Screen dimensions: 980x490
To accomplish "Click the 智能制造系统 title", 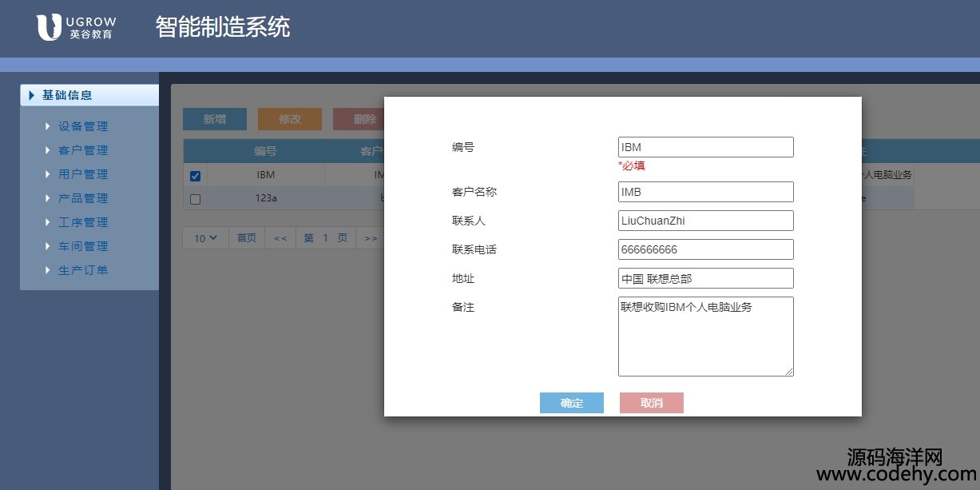I will [223, 27].
